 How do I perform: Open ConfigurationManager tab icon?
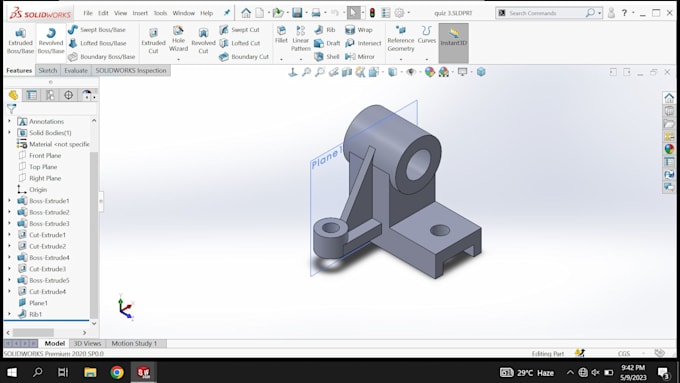(50, 95)
